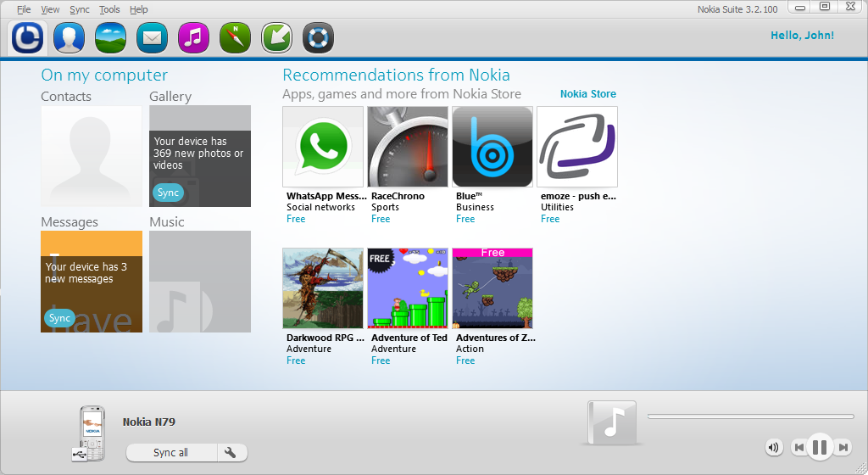Go to the Nokia Suite home icon

28,37
